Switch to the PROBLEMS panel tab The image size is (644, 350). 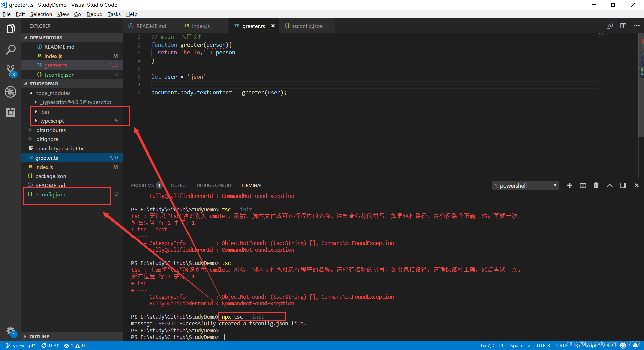point(146,185)
